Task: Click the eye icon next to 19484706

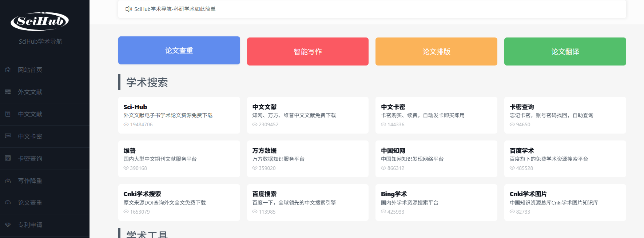Action: tap(126, 124)
